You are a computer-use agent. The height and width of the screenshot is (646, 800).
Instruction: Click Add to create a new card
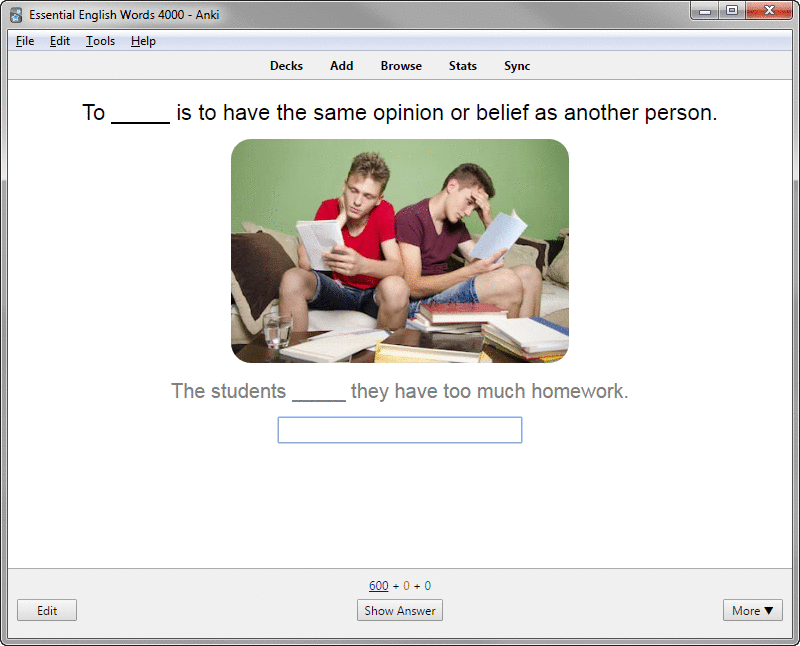point(341,66)
